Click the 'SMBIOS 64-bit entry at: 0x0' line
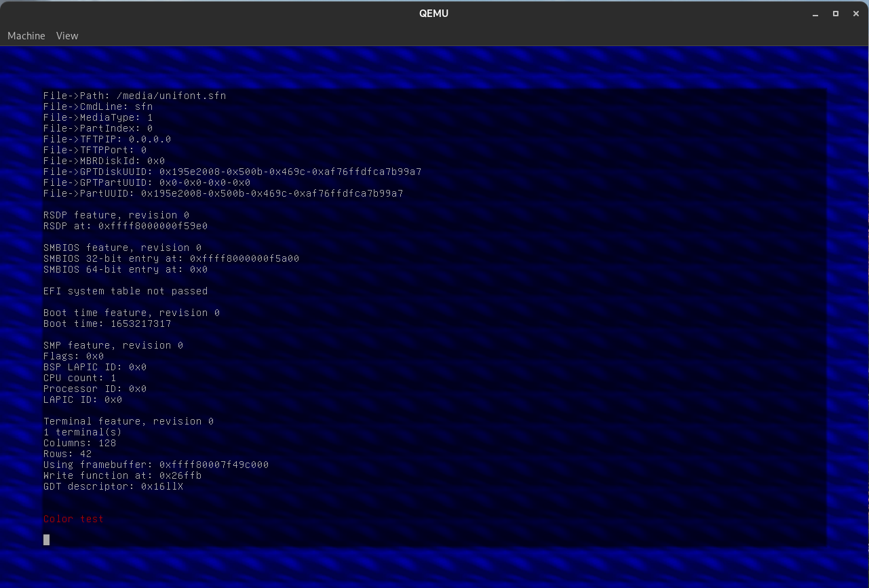The image size is (869, 588). tap(125, 269)
